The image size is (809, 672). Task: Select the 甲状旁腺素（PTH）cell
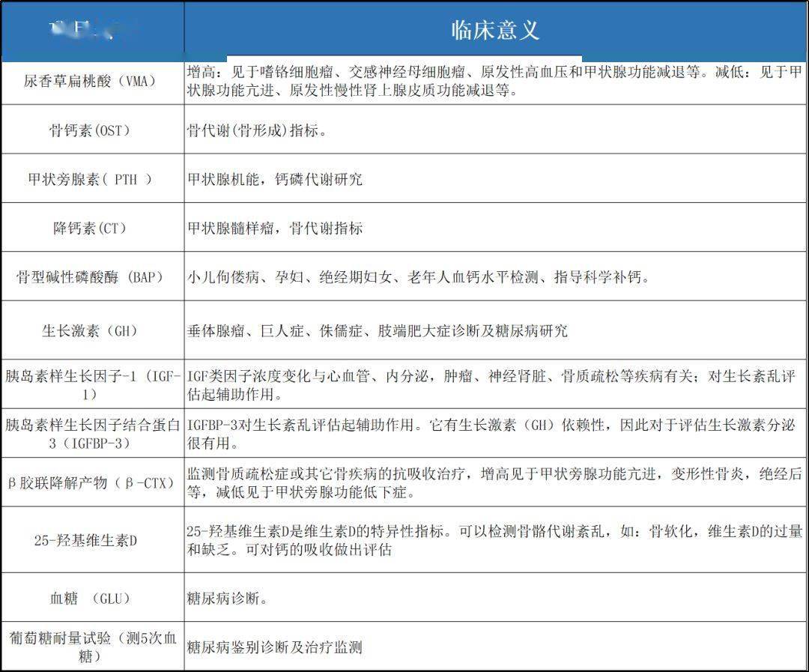coord(93,178)
